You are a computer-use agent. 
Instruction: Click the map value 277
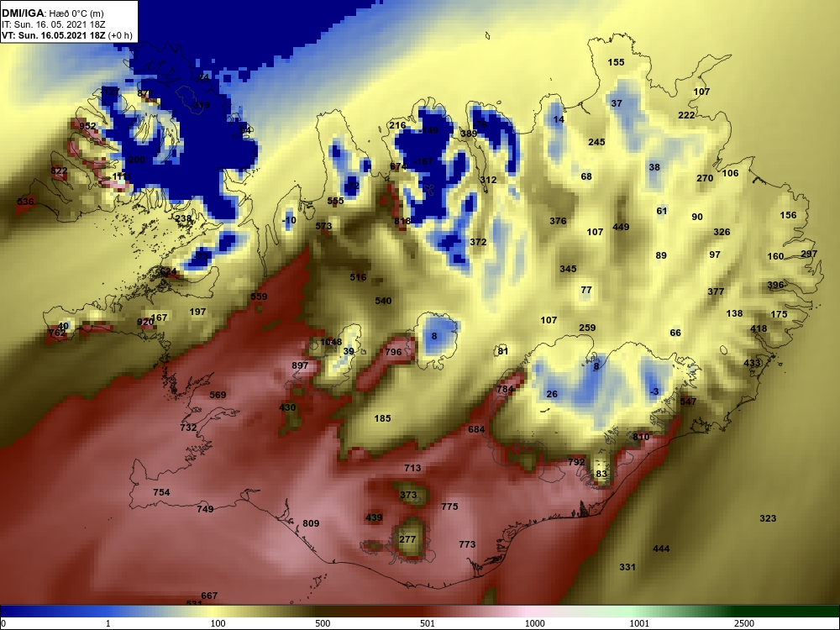point(407,539)
